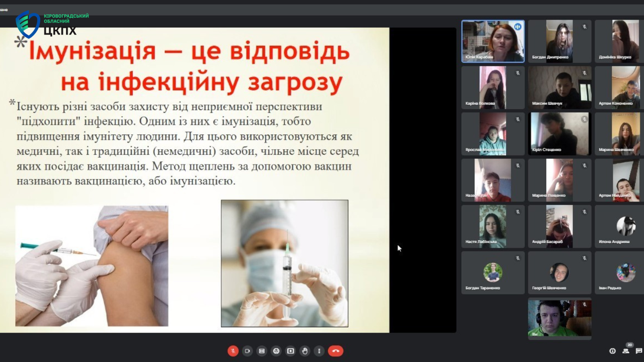Raise your hand in the meeting

[x=305, y=351]
